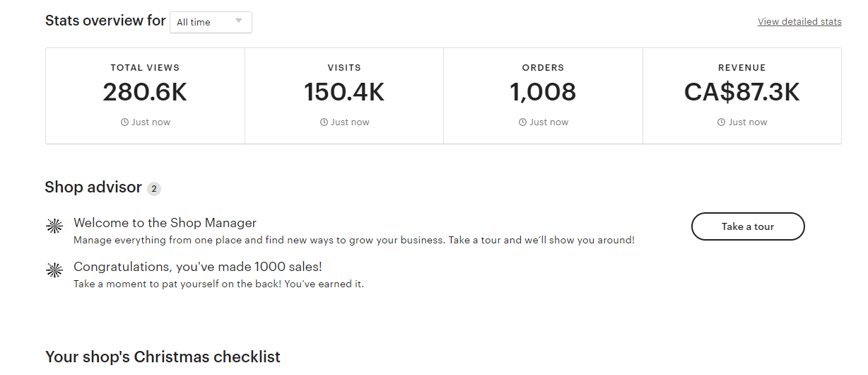Click the clock icon under Total Views

click(x=125, y=122)
